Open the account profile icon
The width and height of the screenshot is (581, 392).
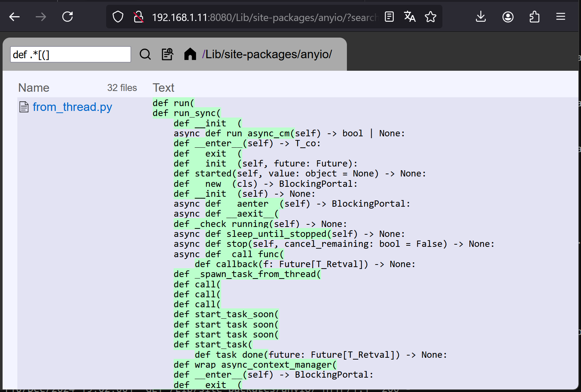(x=508, y=17)
